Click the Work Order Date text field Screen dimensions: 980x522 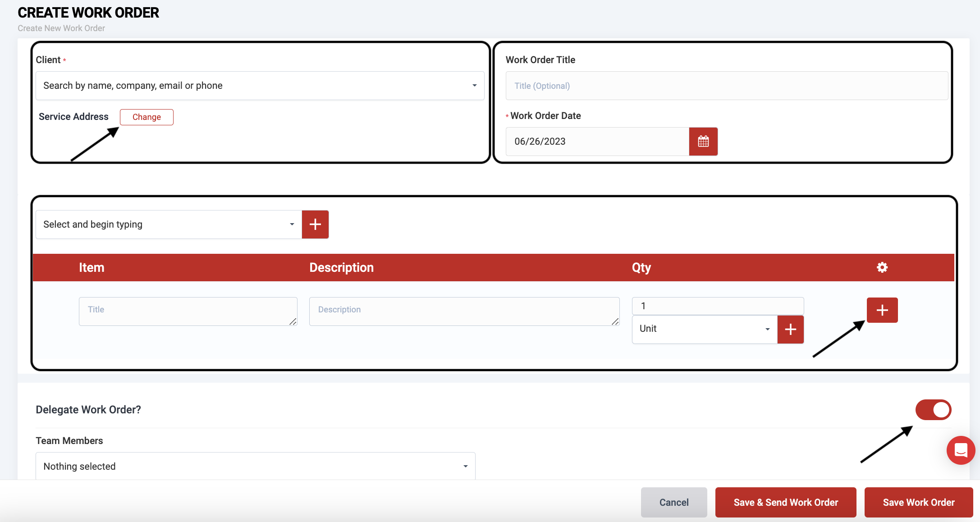[x=597, y=142]
